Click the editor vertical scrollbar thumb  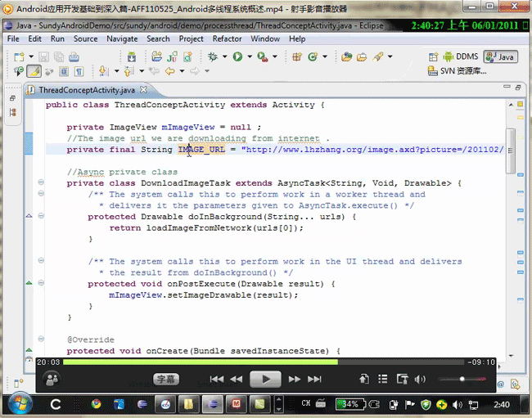510,151
